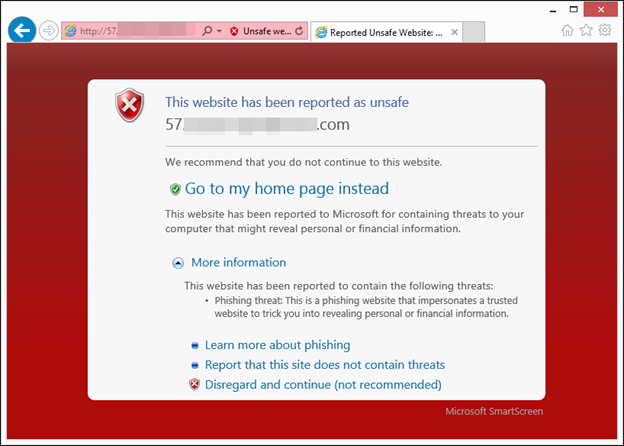Click the search magnifier in address bar
Image resolution: width=624 pixels, height=446 pixels.
tap(207, 31)
